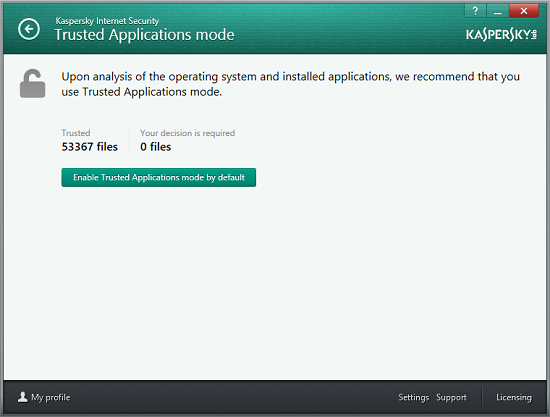Click the 'Trusted Applications mode' page title
The height and width of the screenshot is (417, 550).
145,35
